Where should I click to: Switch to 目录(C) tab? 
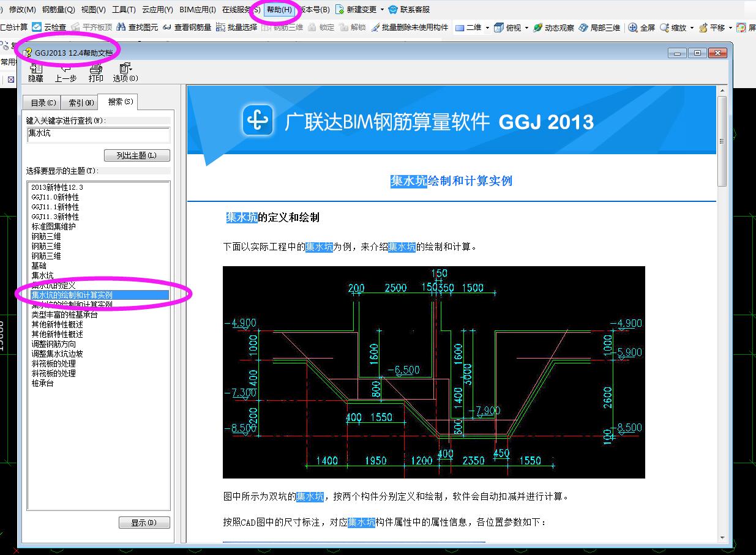click(x=43, y=103)
